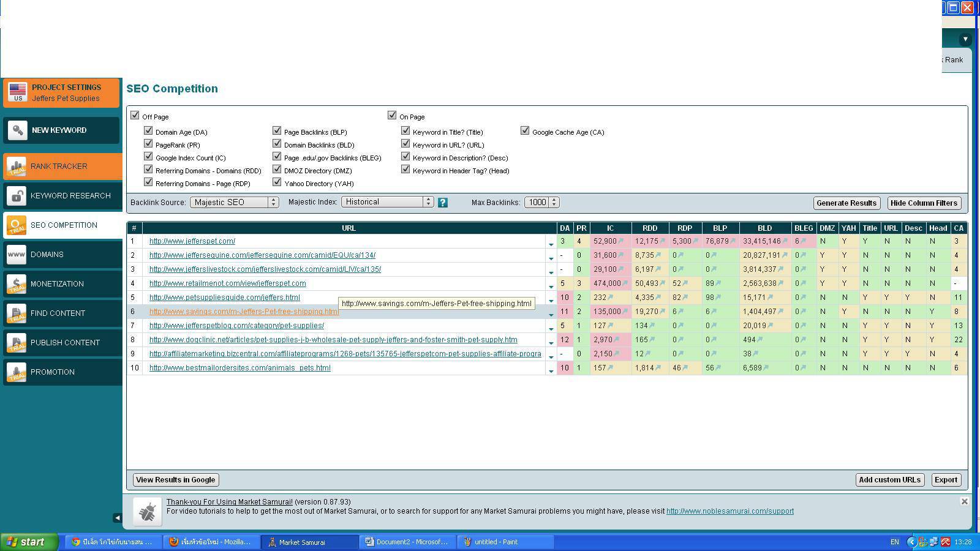Click the Monetization dollar icon
Viewport: 980px width, 551px height.
pos(17,284)
